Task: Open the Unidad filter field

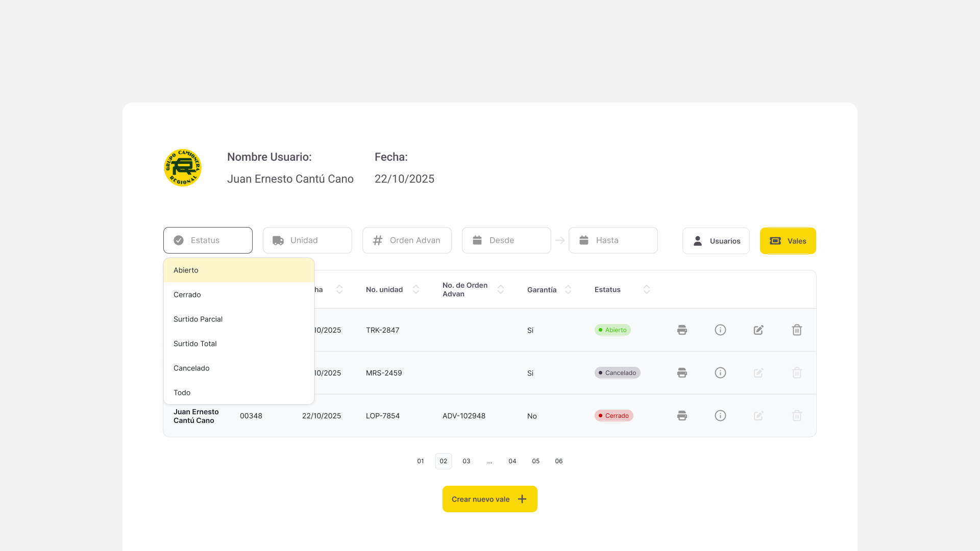Action: tap(307, 240)
